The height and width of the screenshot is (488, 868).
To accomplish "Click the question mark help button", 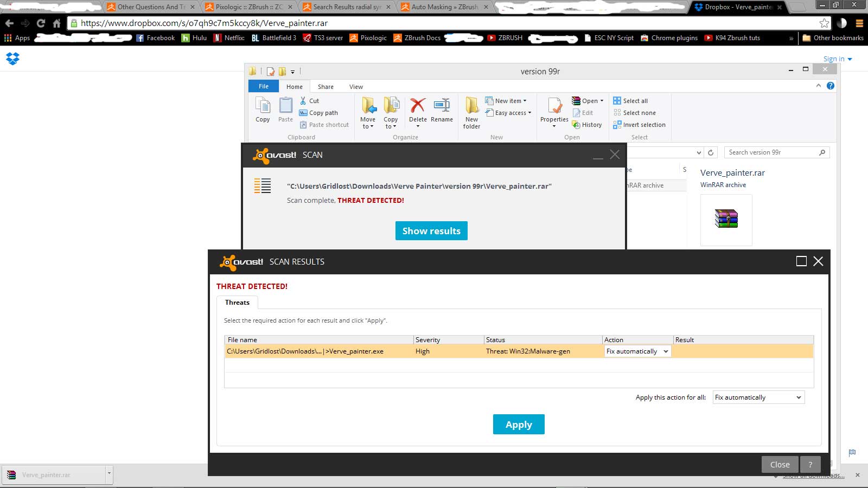I will (810, 465).
